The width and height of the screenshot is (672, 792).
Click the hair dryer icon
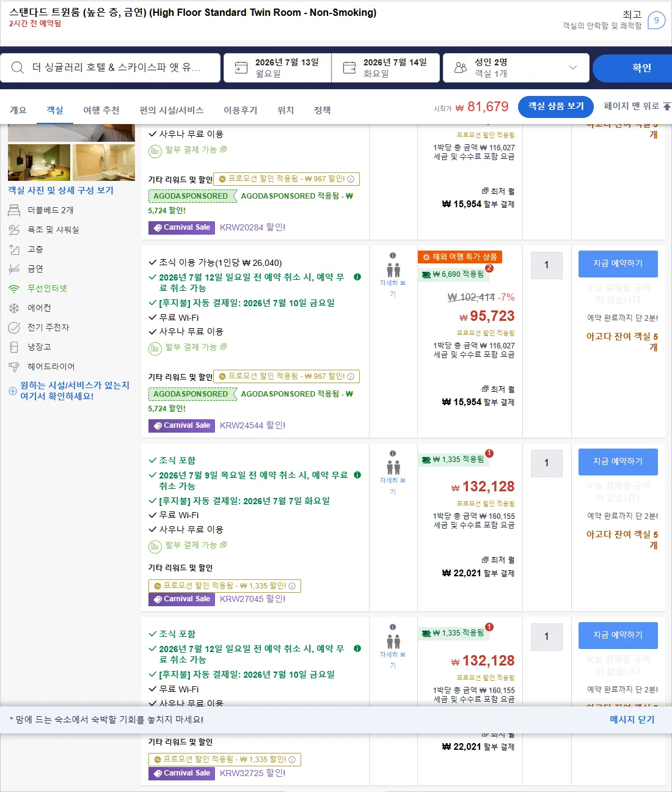pos(14,367)
